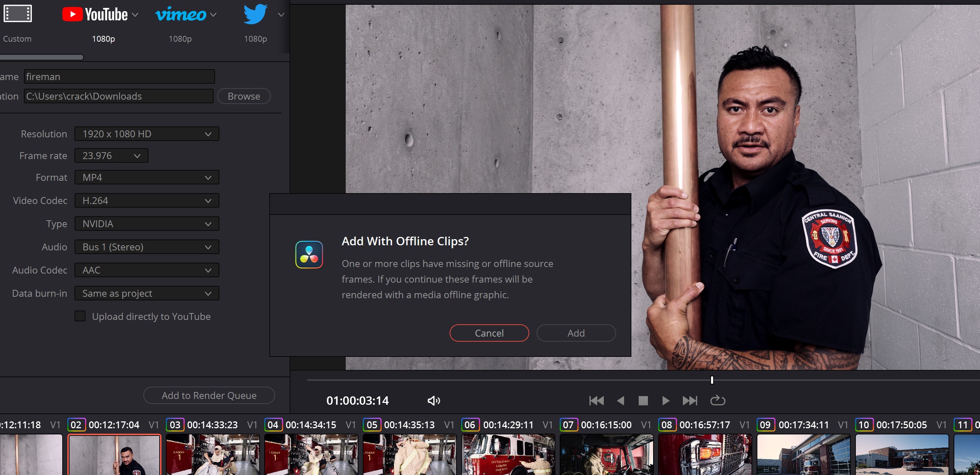Screen dimensions: 980x475
Task: Select clip 10 thumbnail
Action: 903,454
